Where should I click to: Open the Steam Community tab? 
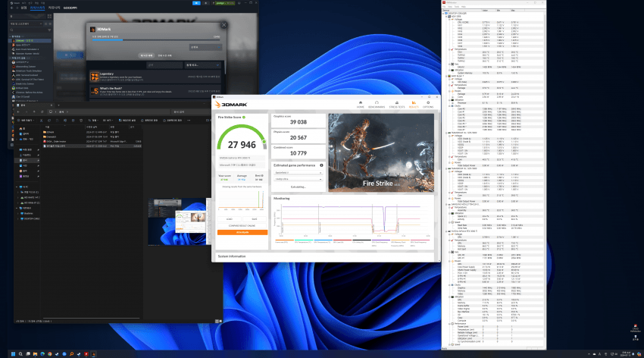pos(55,8)
